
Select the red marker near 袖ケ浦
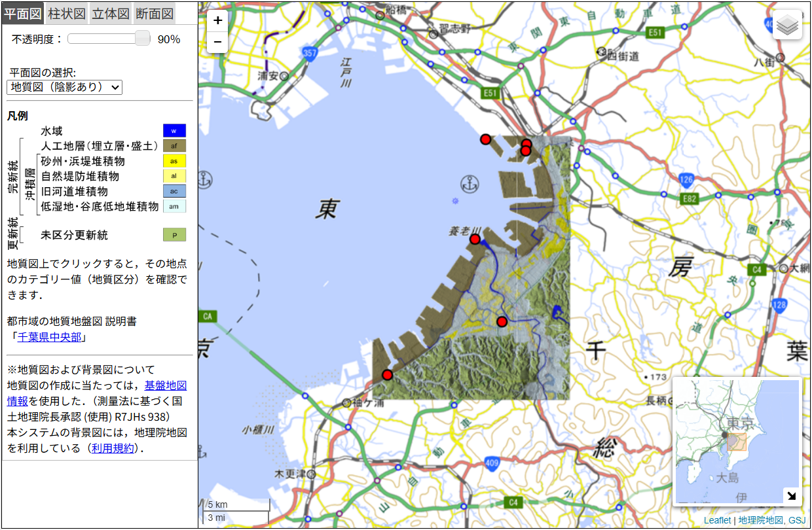point(388,374)
